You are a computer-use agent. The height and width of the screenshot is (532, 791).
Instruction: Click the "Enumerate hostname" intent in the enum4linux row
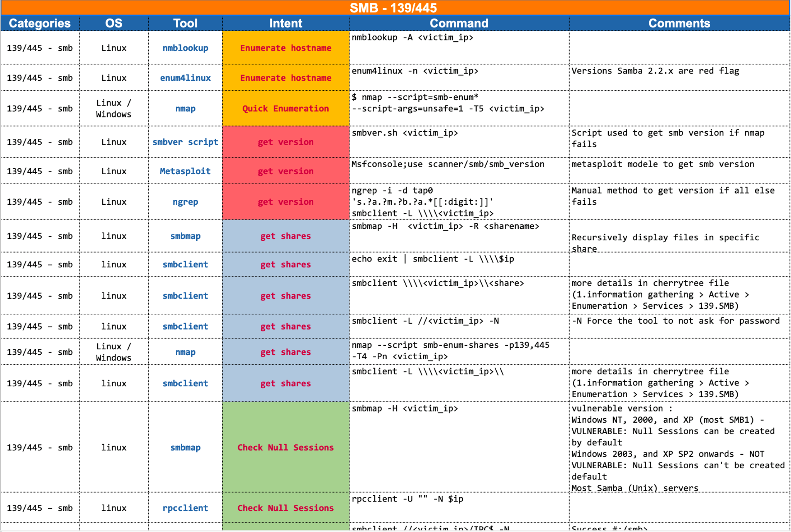[x=286, y=78]
